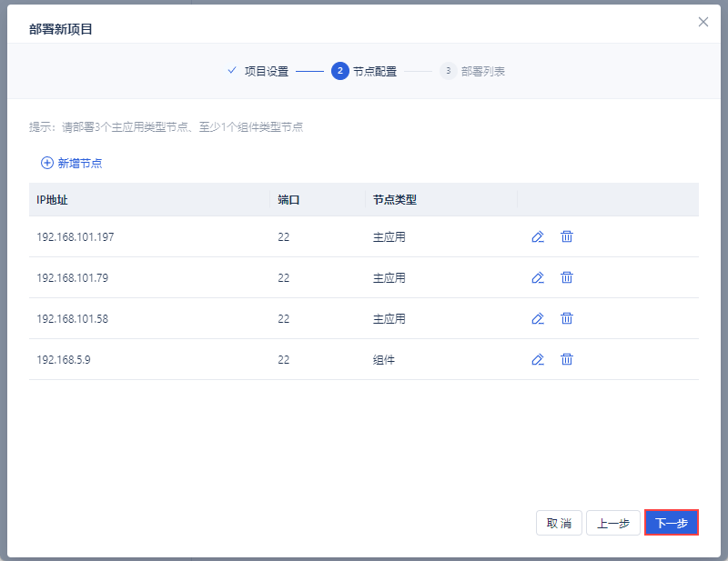Click the 节点类型 column header
728x561 pixels.
click(394, 199)
